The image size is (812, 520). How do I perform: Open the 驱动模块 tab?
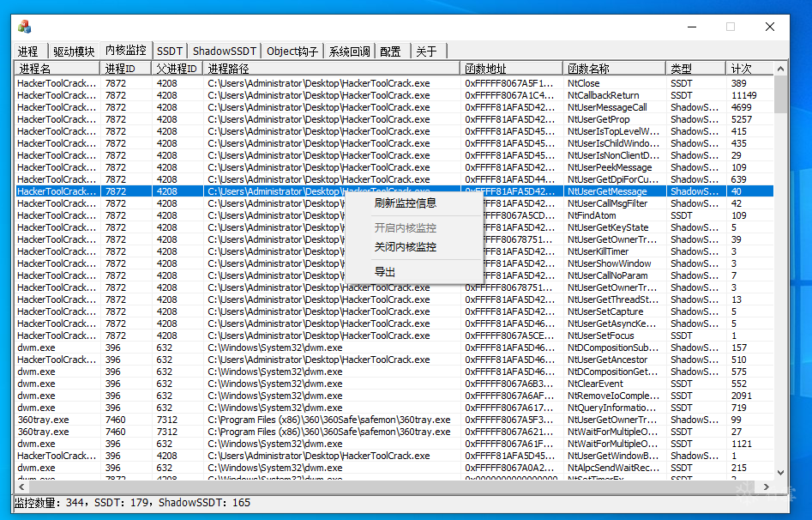(74, 51)
